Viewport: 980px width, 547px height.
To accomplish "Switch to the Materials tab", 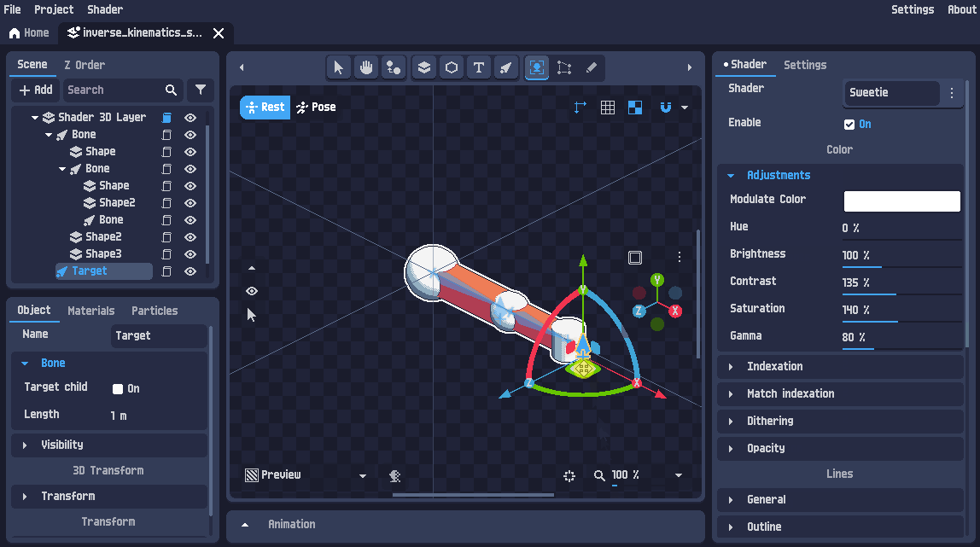I will click(x=91, y=311).
